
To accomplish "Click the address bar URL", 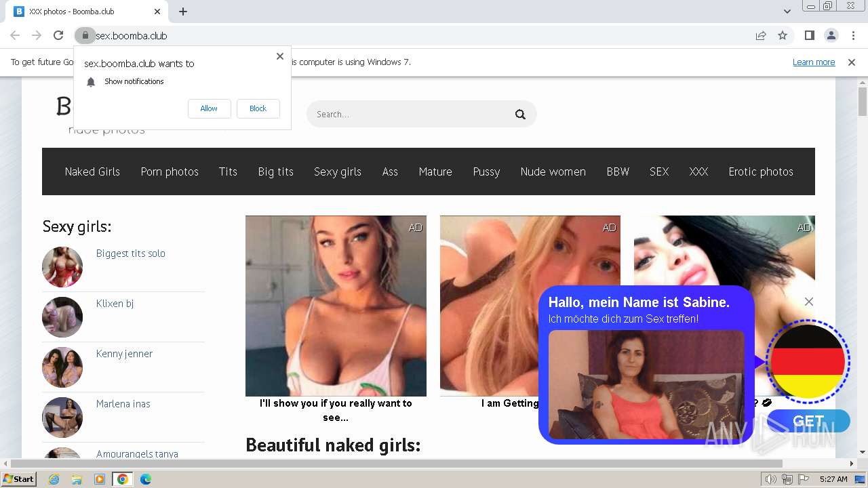I will (x=131, y=35).
